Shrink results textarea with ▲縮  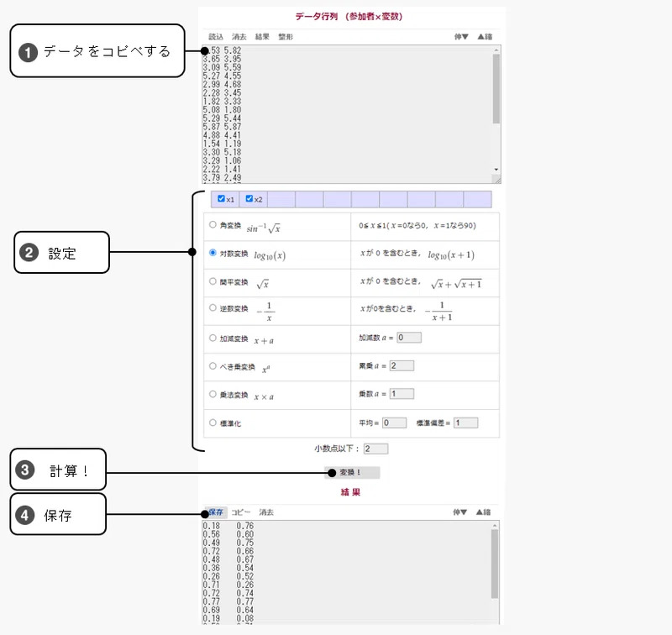484,512
